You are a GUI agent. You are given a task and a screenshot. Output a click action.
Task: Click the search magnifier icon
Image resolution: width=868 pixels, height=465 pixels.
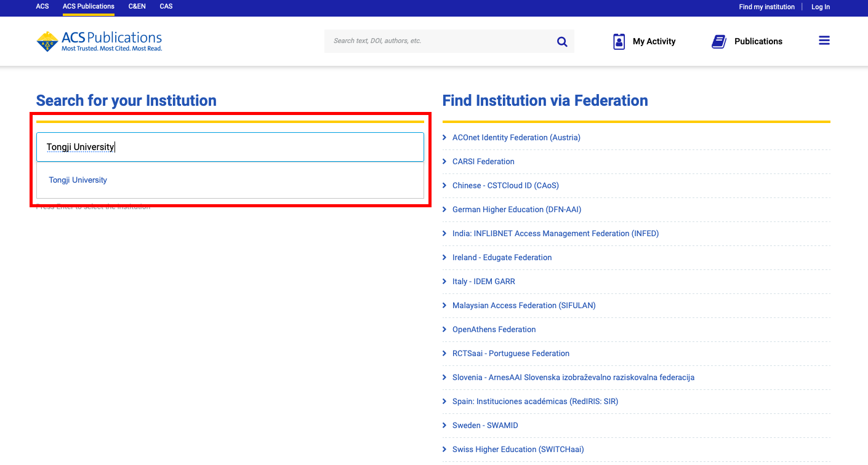[x=562, y=41]
